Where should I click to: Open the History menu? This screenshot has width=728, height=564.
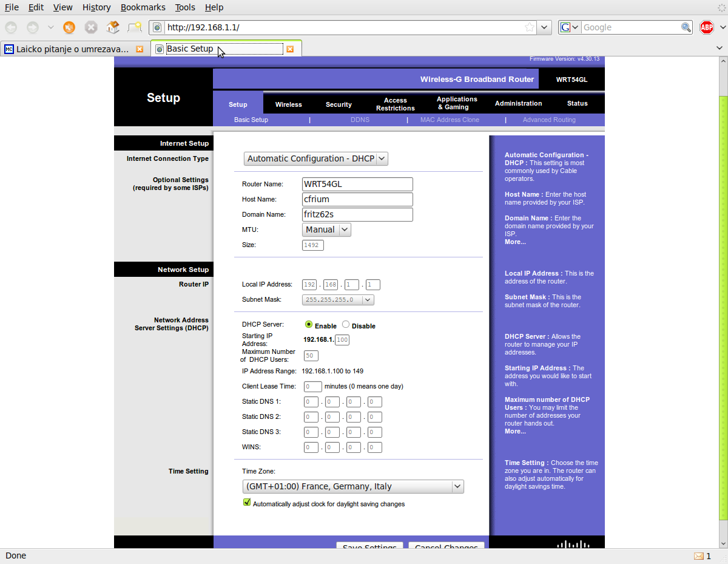96,7
